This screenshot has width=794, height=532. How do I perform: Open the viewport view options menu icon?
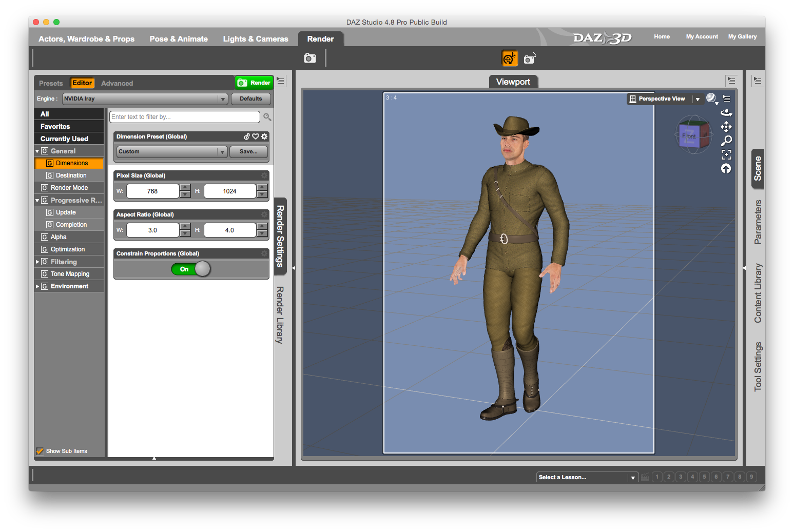pyautogui.click(x=726, y=98)
